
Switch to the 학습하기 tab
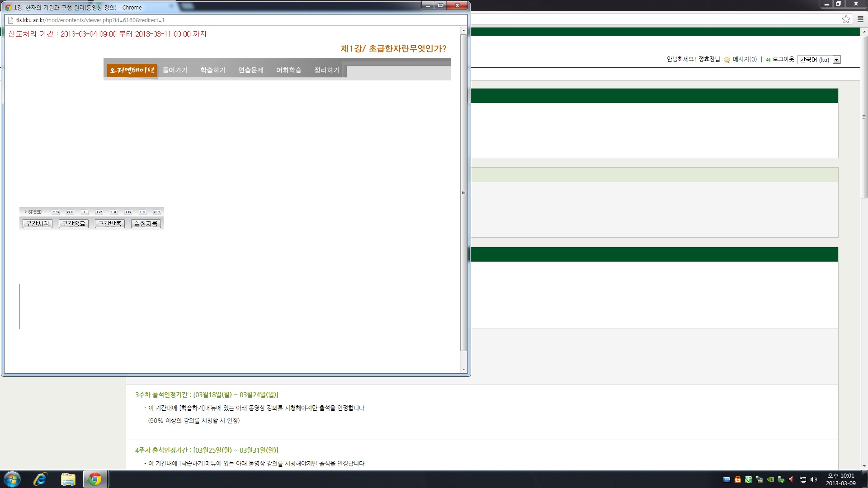click(213, 70)
